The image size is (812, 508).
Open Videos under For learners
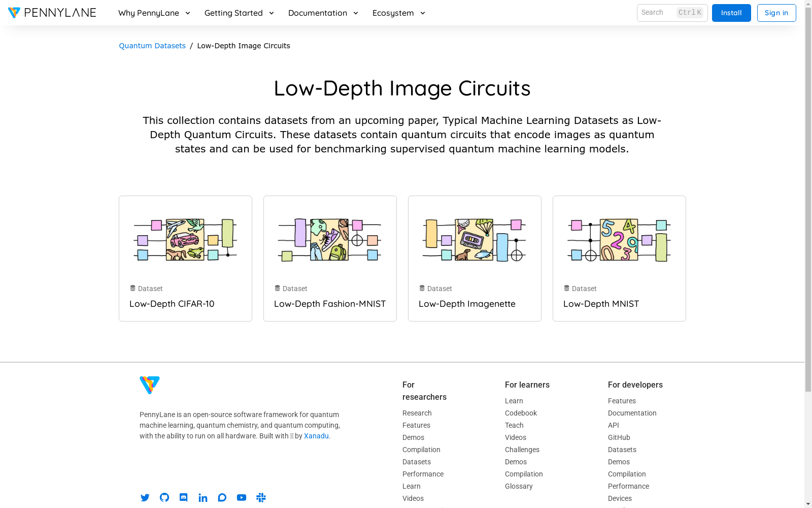tap(516, 437)
